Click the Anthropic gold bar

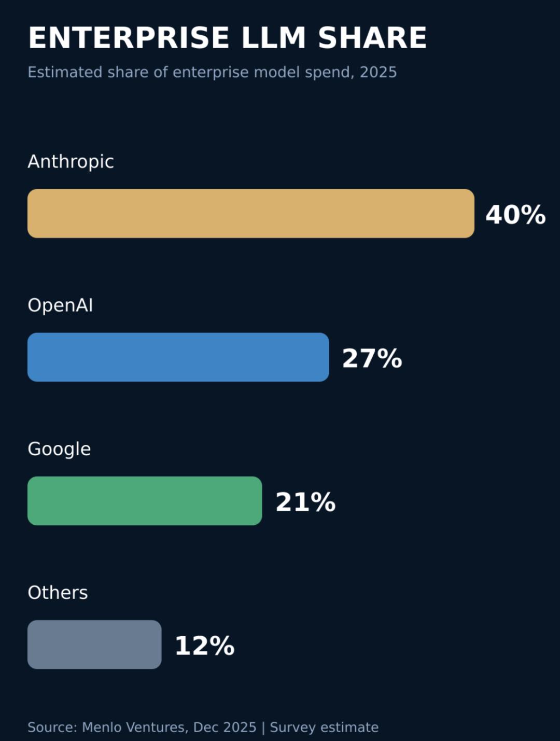pyautogui.click(x=251, y=214)
